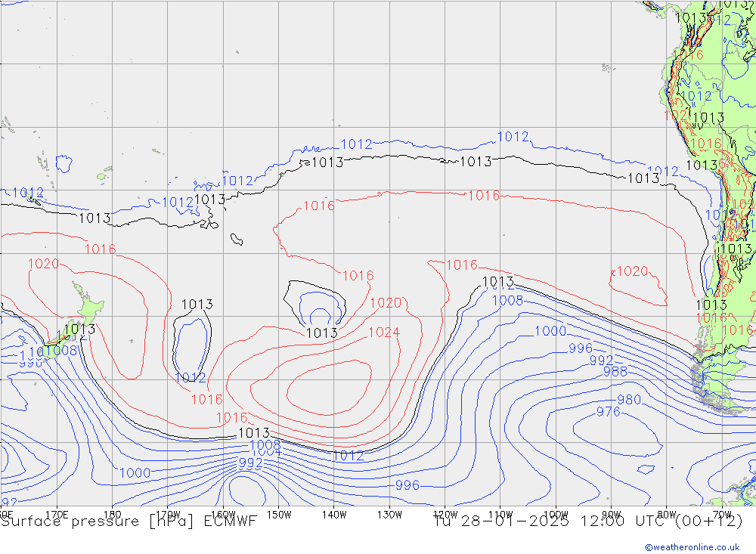The image size is (756, 554).
Task: Click the weatheronline.co.uk copyright link
Action: 692,546
